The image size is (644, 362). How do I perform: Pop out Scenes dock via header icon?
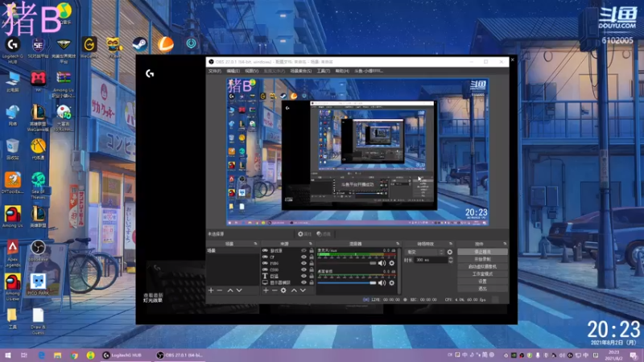[x=255, y=244]
